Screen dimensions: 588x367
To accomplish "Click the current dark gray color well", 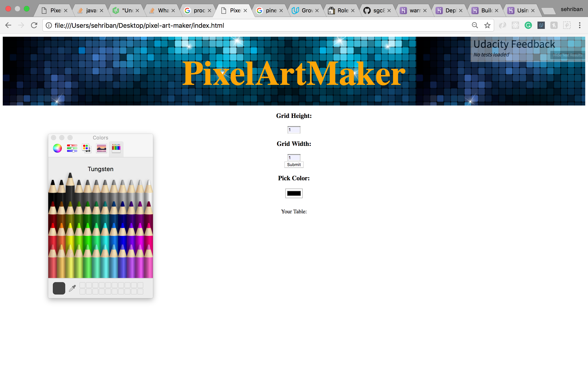I will coord(59,288).
